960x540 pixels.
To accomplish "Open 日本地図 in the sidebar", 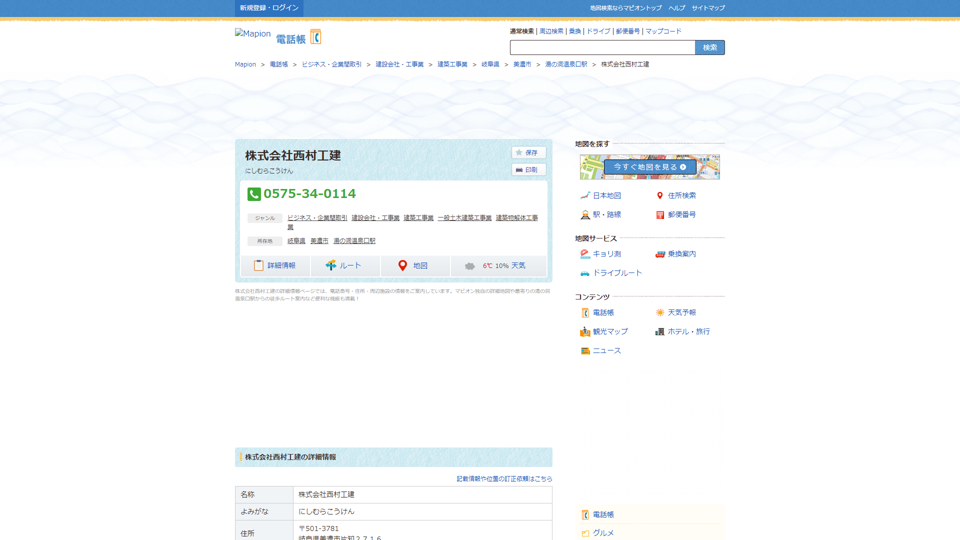I will click(606, 196).
